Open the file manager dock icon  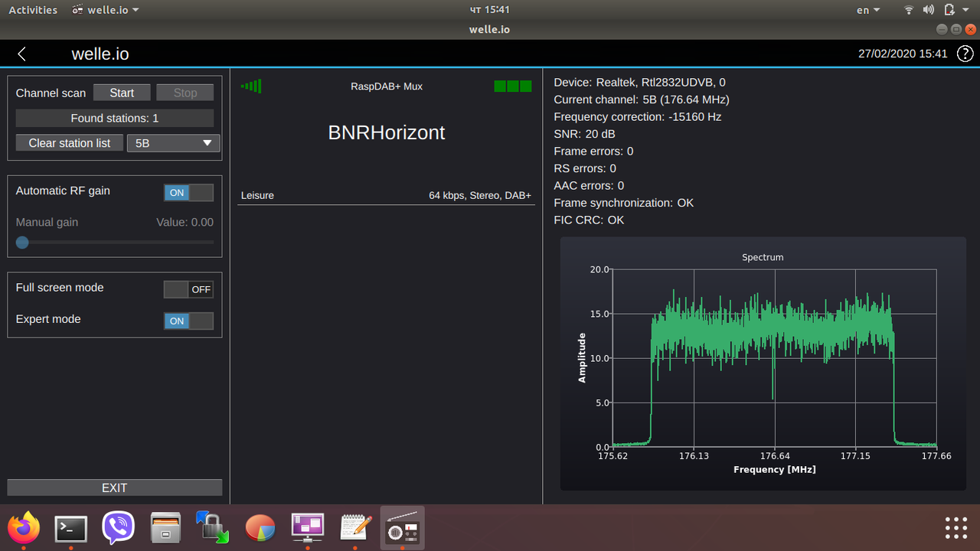[166, 528]
